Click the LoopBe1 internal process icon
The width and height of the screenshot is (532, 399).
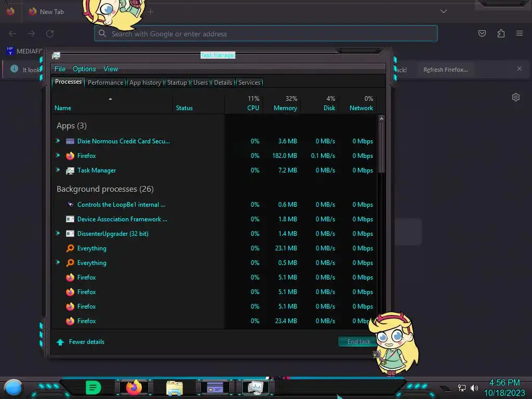pos(70,204)
